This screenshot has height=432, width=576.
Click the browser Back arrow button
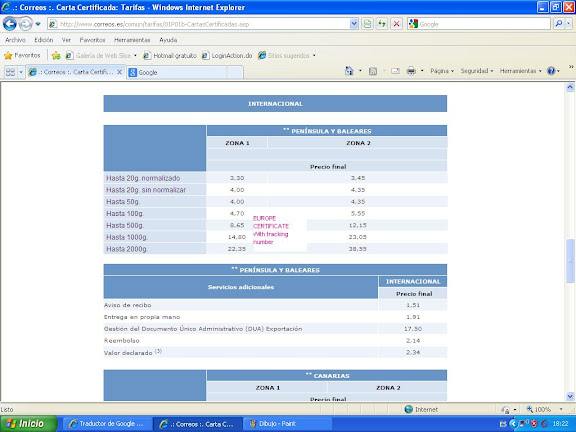tap(10, 24)
